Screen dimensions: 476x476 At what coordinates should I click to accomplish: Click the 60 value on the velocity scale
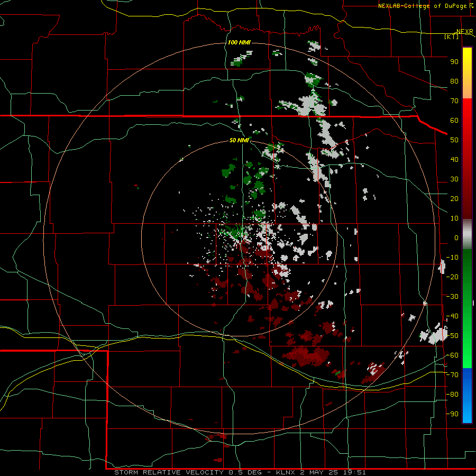point(454,121)
